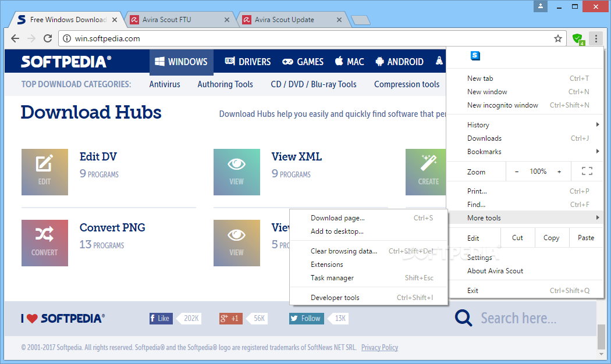Screen dimensions: 611x364
Task: Click Paste in the Edit row
Action: 585,238
